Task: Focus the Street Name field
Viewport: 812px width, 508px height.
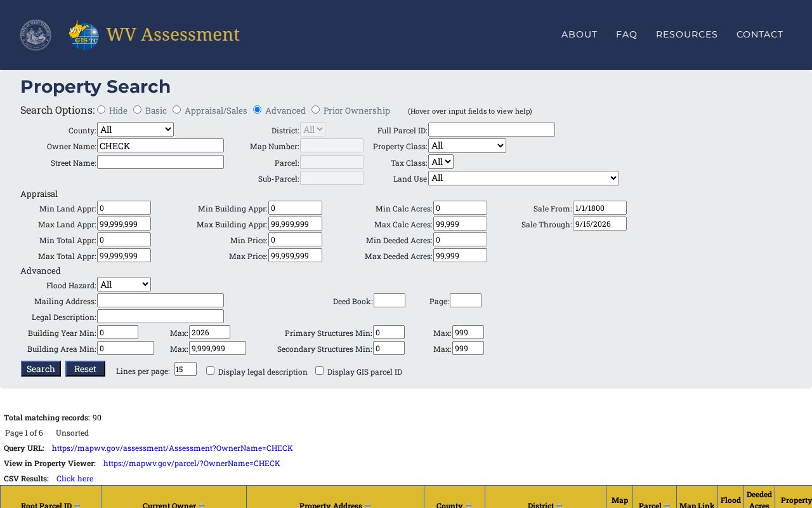Action: [160, 162]
